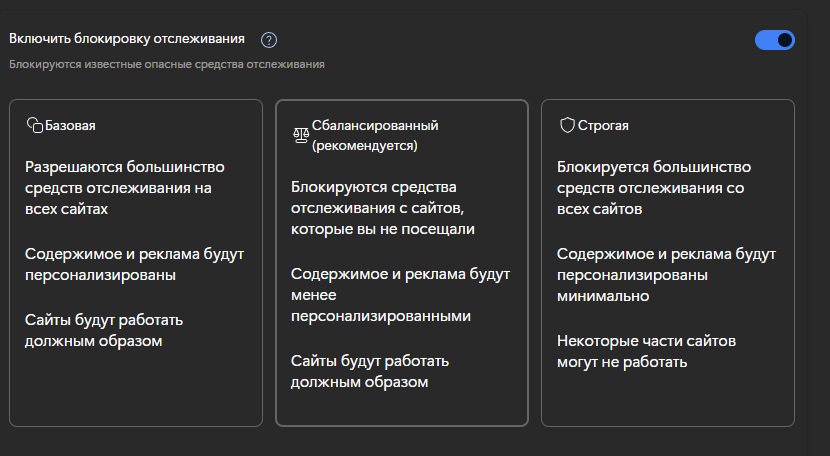This screenshot has height=456, width=830.
Task: Click Блокируется большинство средств отслеживания text
Action: tap(654, 188)
